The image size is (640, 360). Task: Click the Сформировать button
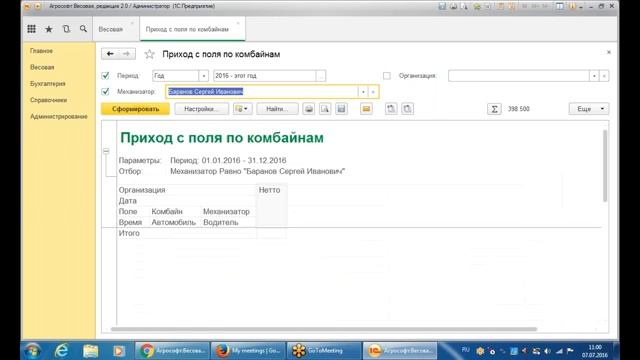point(136,109)
